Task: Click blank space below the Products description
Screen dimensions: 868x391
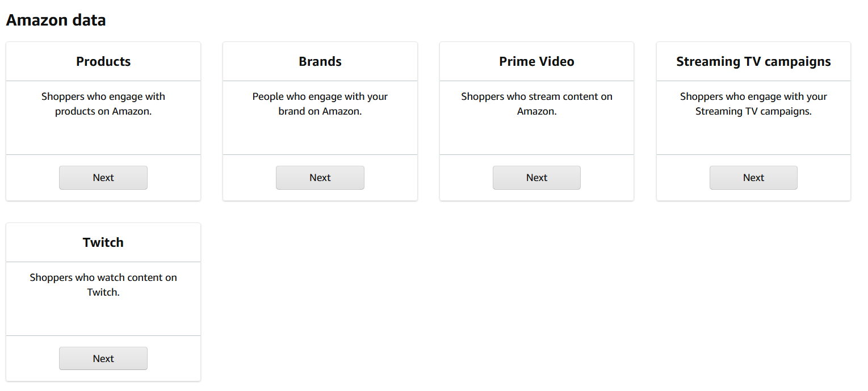Action: [x=103, y=136]
